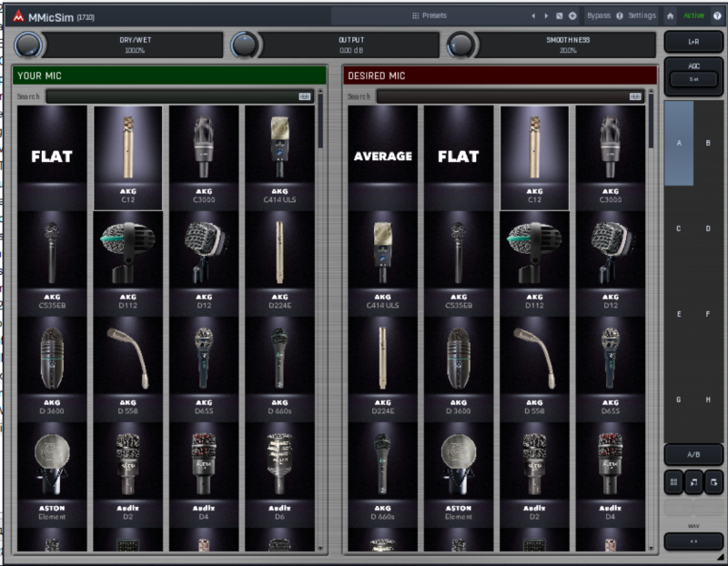Select preset slot B
The width and height of the screenshot is (728, 566).
(708, 143)
